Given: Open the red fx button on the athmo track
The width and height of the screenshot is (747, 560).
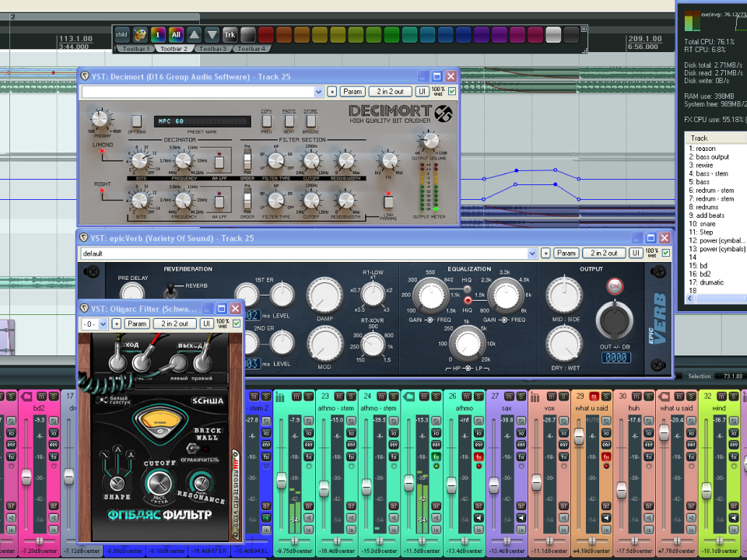Looking at the screenshot, I should [x=479, y=457].
